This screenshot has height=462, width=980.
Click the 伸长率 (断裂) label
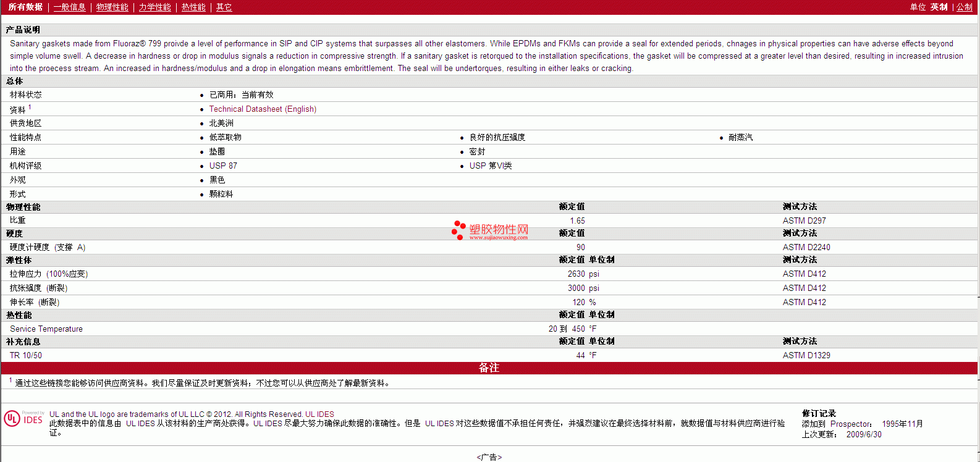[x=35, y=302]
